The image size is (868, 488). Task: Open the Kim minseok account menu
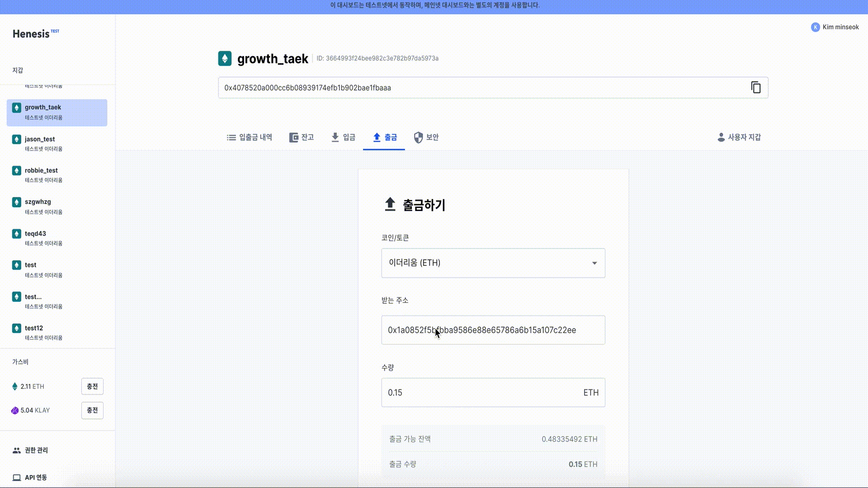835,27
